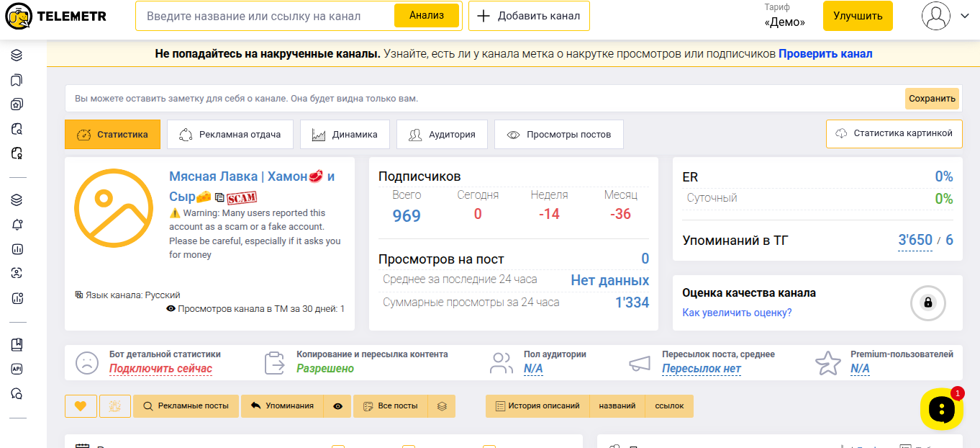This screenshot has height=448, width=980.
Task: Toggle the heart favorite button
Action: click(x=81, y=406)
